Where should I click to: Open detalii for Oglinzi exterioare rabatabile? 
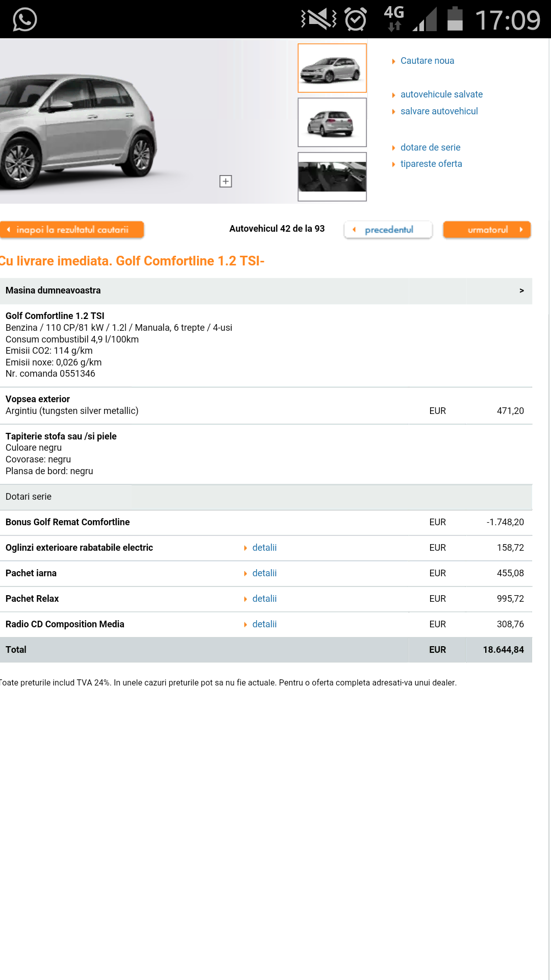264,548
